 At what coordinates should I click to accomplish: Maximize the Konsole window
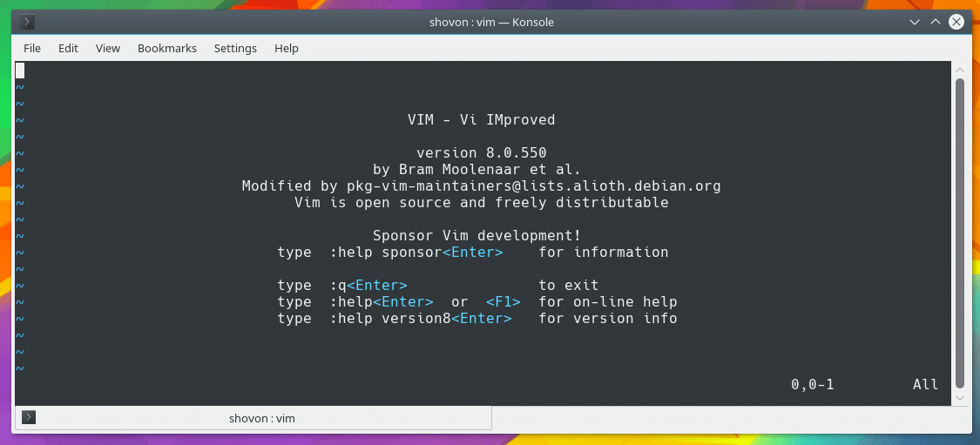[x=936, y=23]
